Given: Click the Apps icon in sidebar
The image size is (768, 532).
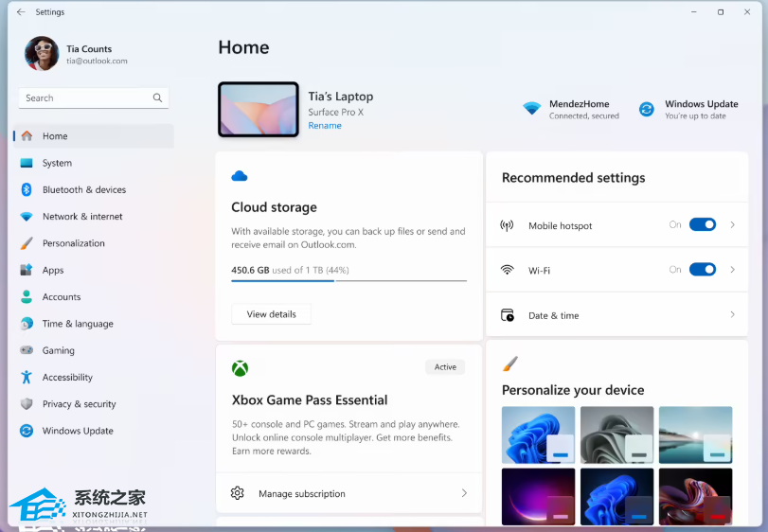Looking at the screenshot, I should click(27, 270).
